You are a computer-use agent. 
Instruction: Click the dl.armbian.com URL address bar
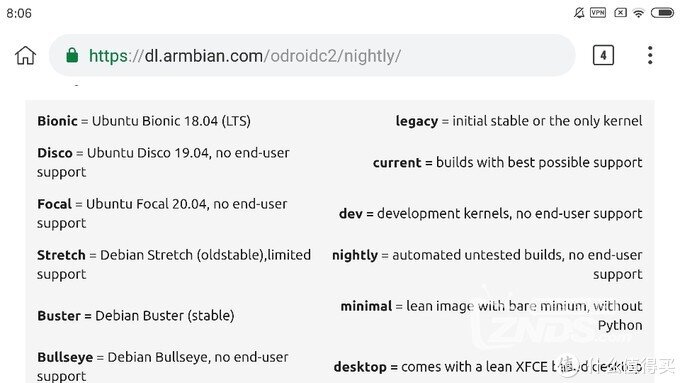coord(312,56)
